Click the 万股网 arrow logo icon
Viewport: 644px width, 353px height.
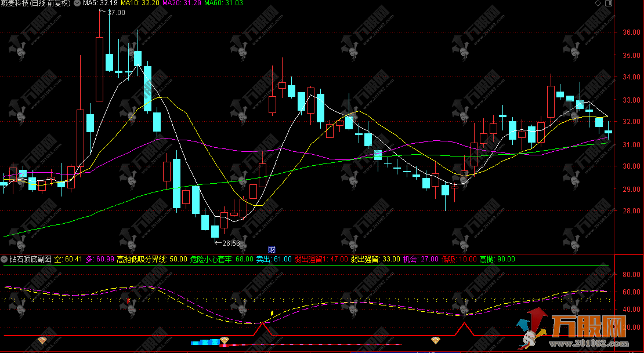click(x=534, y=329)
